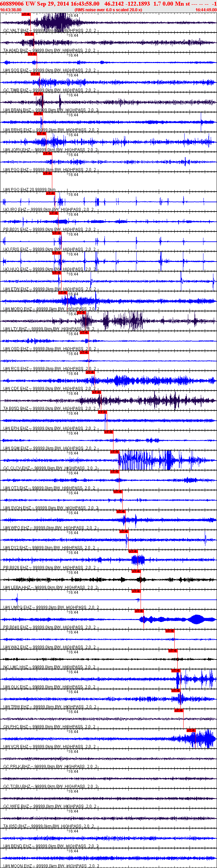217x868 pixels.
Task: Select the UO HUO EHZ station label
Action: [50, 269]
